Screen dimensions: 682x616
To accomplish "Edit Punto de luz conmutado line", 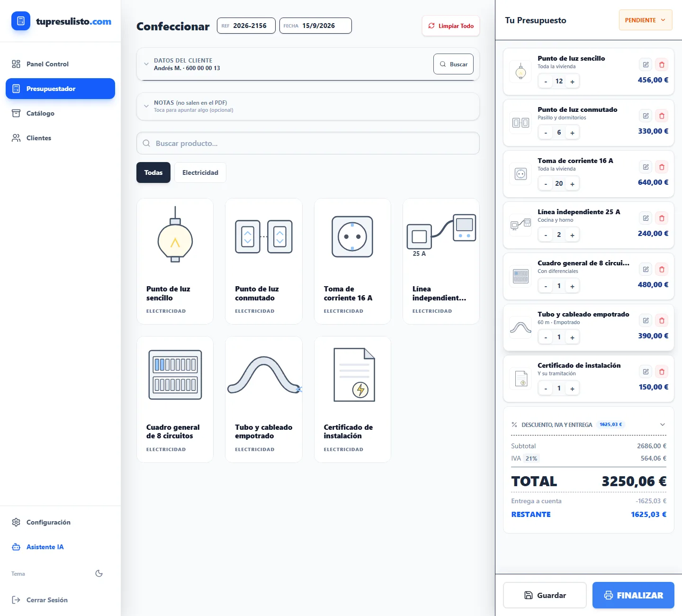I will pos(646,116).
